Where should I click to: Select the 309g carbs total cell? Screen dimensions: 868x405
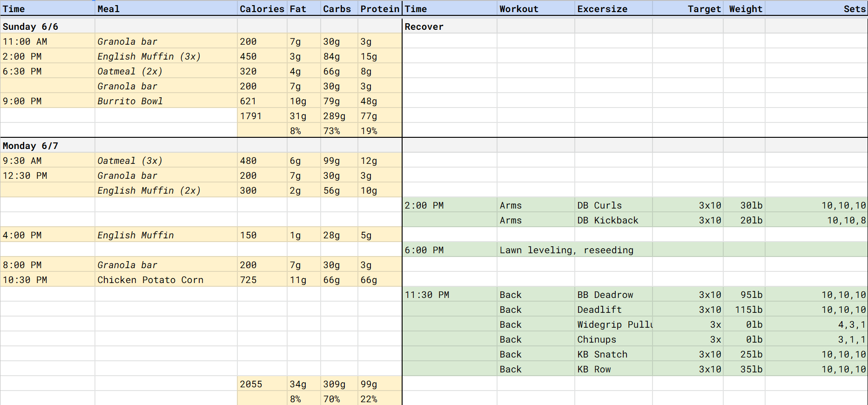[x=339, y=384]
